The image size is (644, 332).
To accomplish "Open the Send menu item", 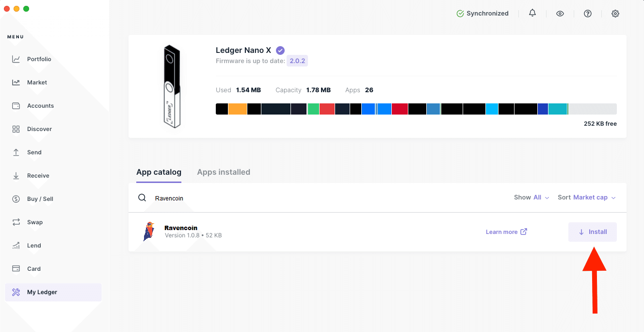I will point(53,152).
